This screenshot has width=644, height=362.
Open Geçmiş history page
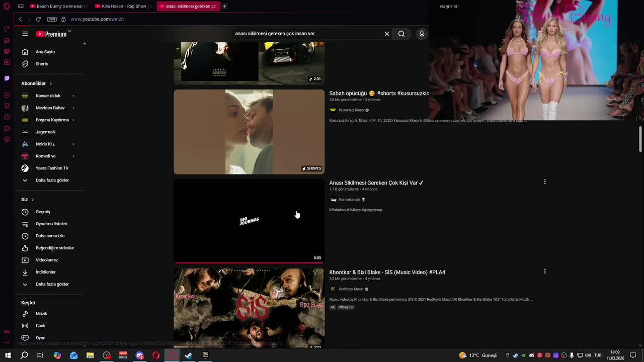coord(49,212)
